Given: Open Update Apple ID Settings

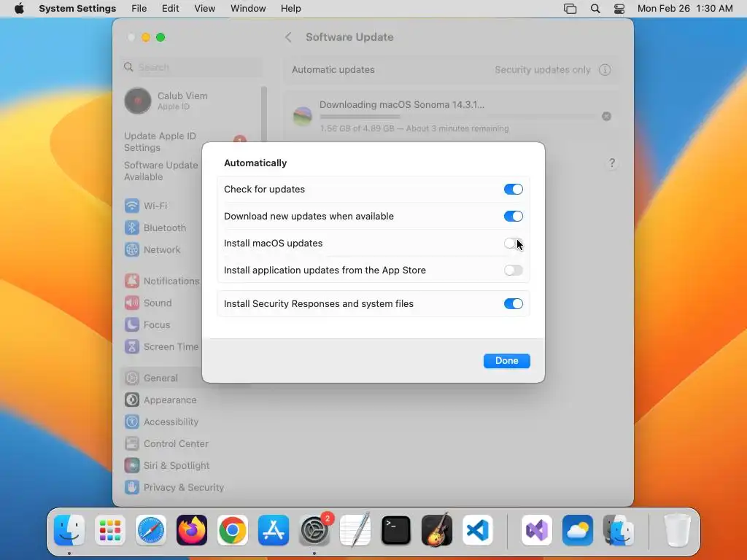Looking at the screenshot, I should (160, 142).
